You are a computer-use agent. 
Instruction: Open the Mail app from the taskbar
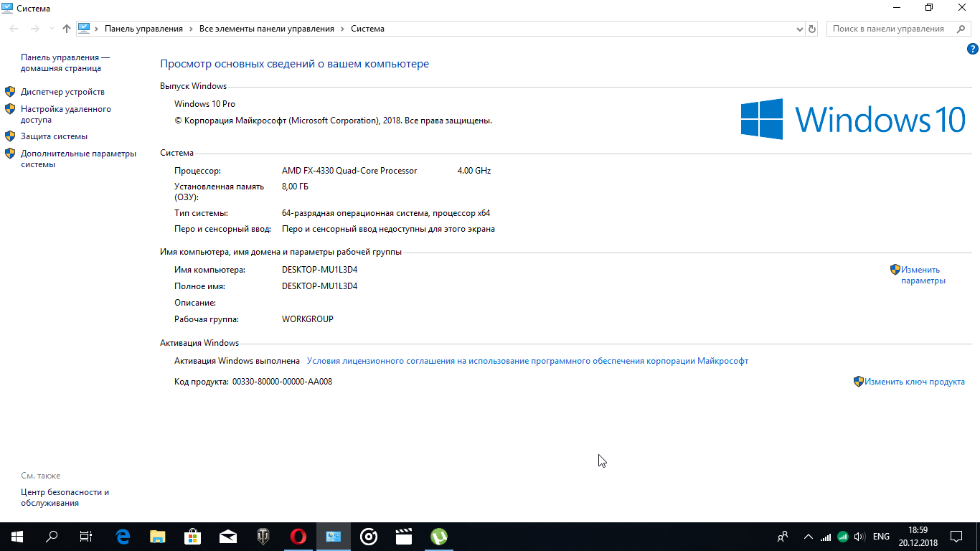point(228,537)
